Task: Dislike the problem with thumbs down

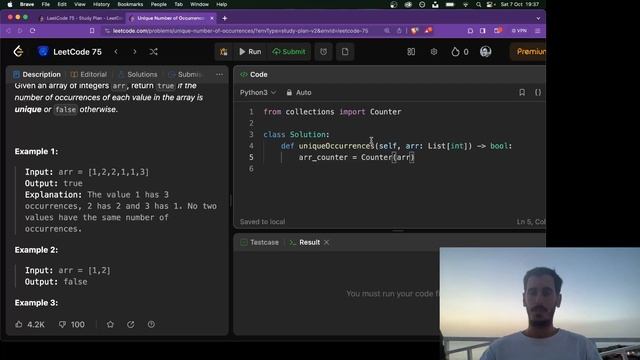Action: point(71,324)
